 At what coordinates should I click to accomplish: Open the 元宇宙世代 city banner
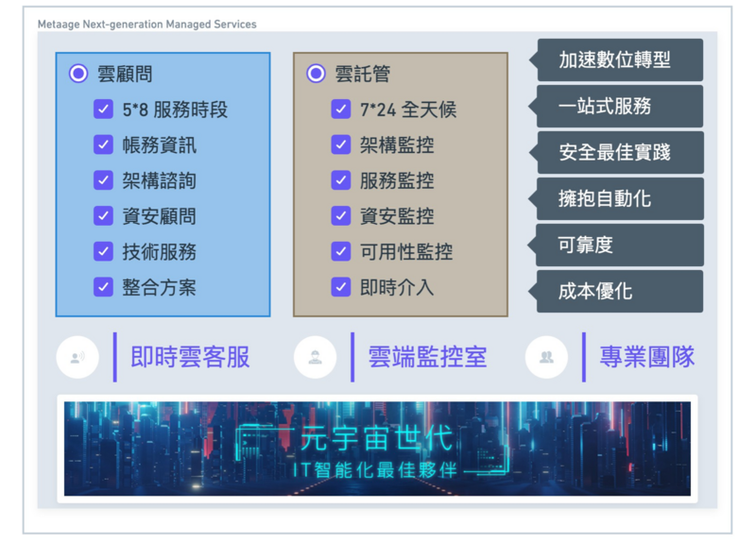click(x=377, y=449)
